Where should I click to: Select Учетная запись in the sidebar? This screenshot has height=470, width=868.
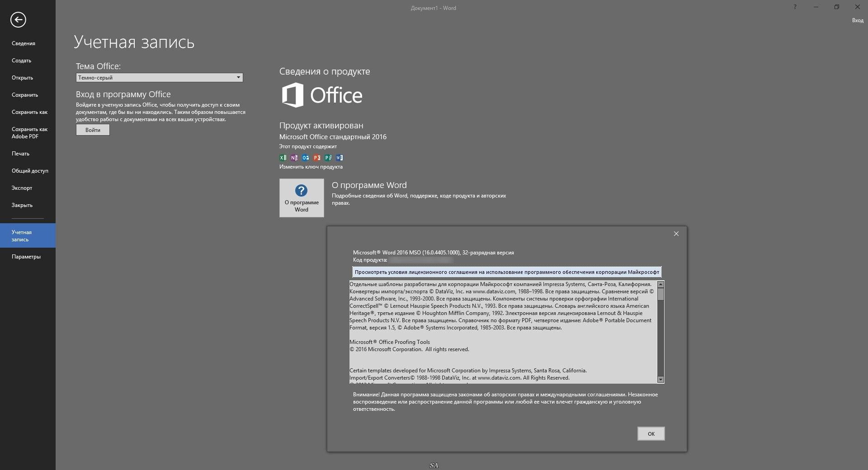coord(28,235)
